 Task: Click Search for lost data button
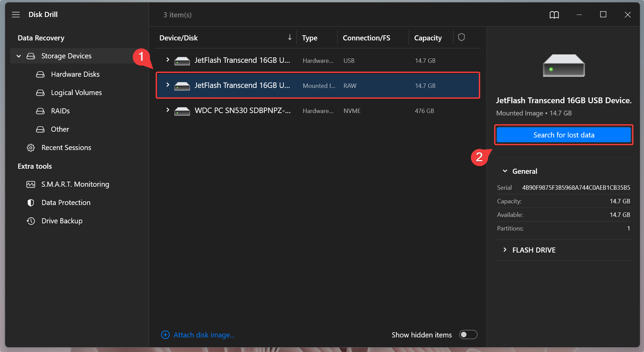[x=563, y=135]
